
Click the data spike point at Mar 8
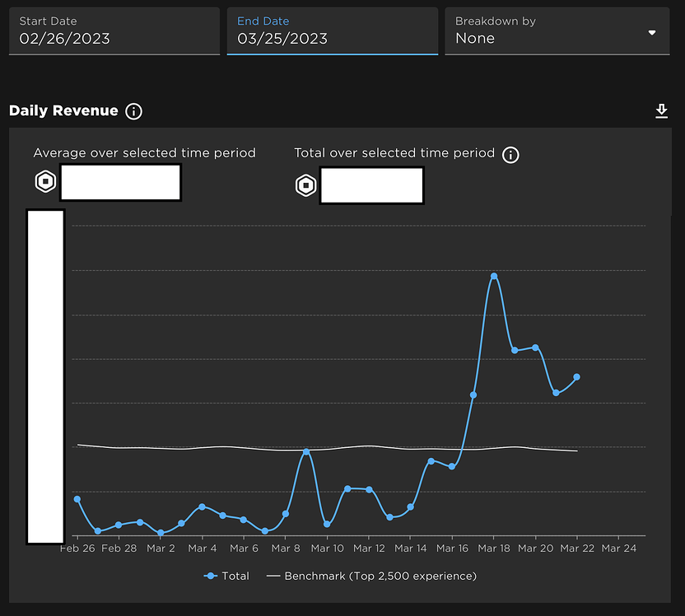click(305, 451)
